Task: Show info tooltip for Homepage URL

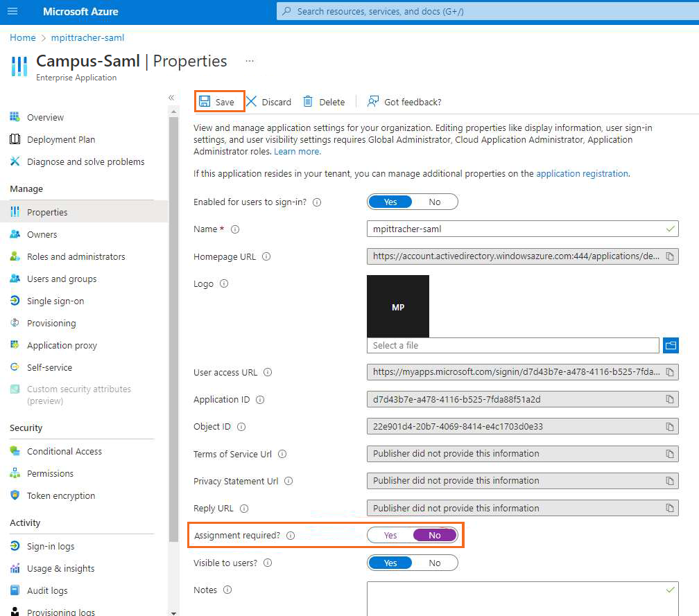Action: click(266, 256)
